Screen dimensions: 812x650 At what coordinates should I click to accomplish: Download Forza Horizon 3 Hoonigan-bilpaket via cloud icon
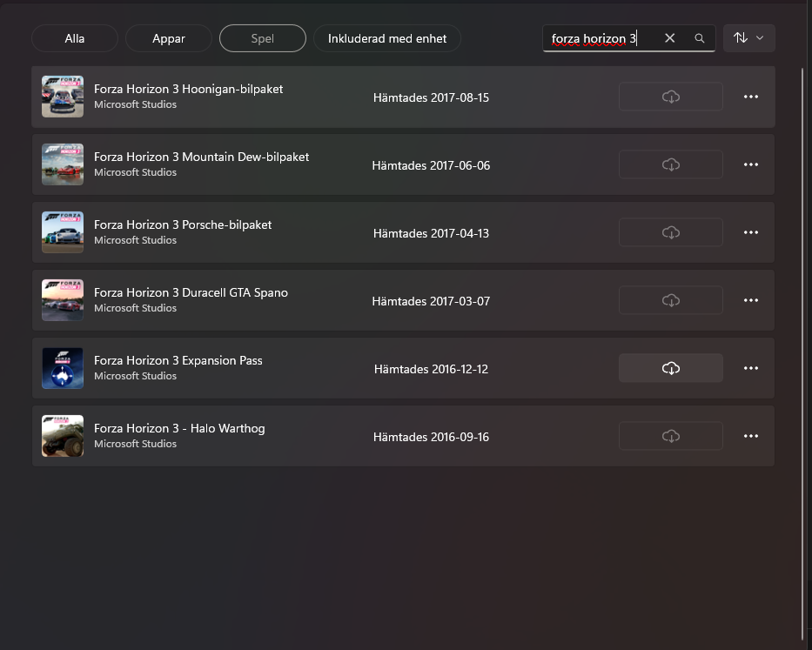coord(671,97)
